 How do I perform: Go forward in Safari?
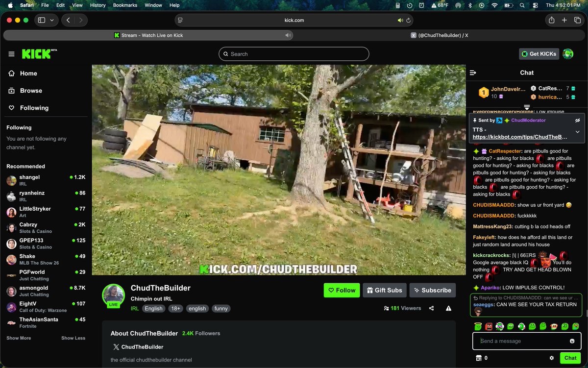tap(81, 20)
